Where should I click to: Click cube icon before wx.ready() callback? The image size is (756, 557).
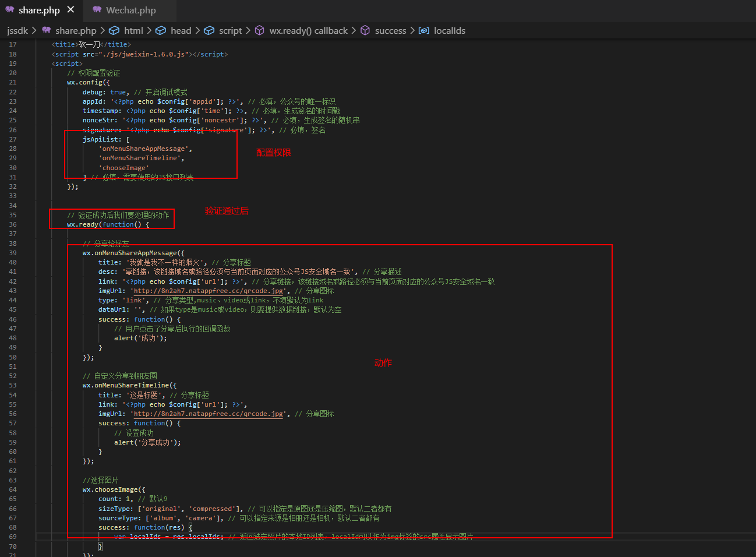coord(260,30)
